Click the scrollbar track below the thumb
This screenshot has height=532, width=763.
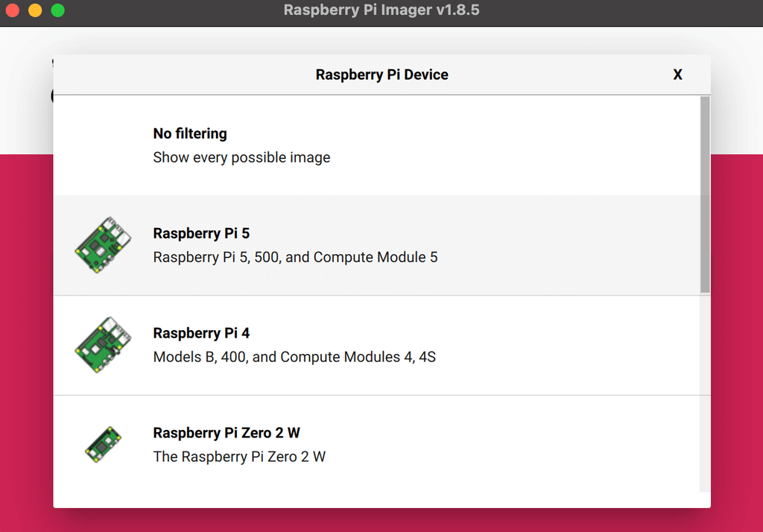point(705,393)
